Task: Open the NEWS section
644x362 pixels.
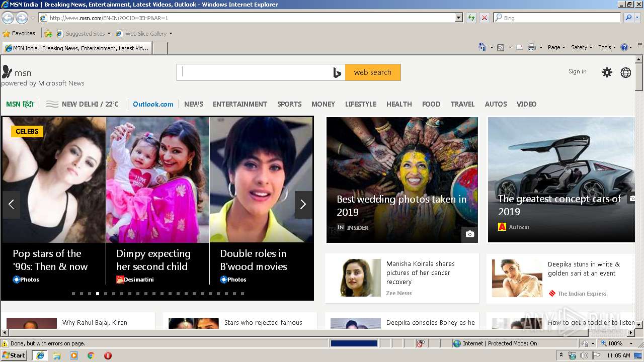Action: pyautogui.click(x=194, y=104)
